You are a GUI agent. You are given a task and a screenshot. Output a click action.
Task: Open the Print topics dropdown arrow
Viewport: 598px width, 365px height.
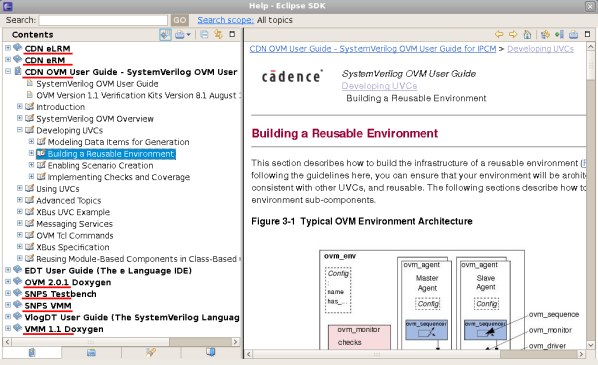pos(188,35)
